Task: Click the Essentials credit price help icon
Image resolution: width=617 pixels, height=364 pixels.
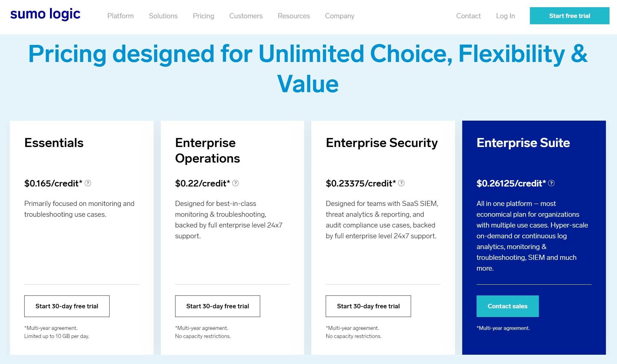Action: coord(88,183)
